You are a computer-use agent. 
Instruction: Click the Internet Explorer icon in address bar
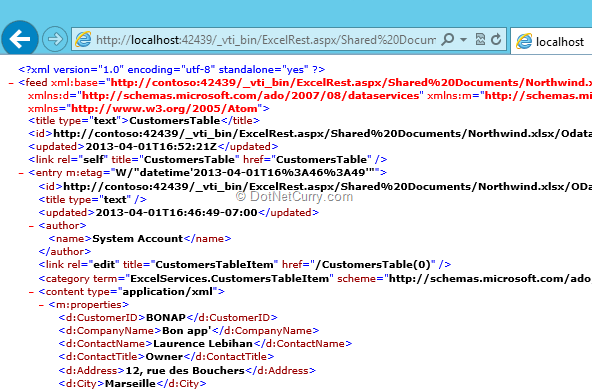coord(83,39)
